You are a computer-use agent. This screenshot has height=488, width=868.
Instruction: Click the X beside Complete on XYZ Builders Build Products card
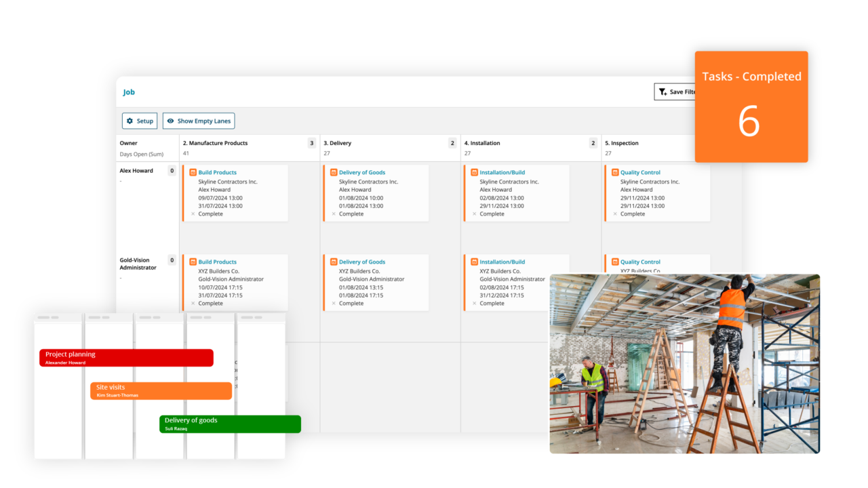(x=193, y=304)
